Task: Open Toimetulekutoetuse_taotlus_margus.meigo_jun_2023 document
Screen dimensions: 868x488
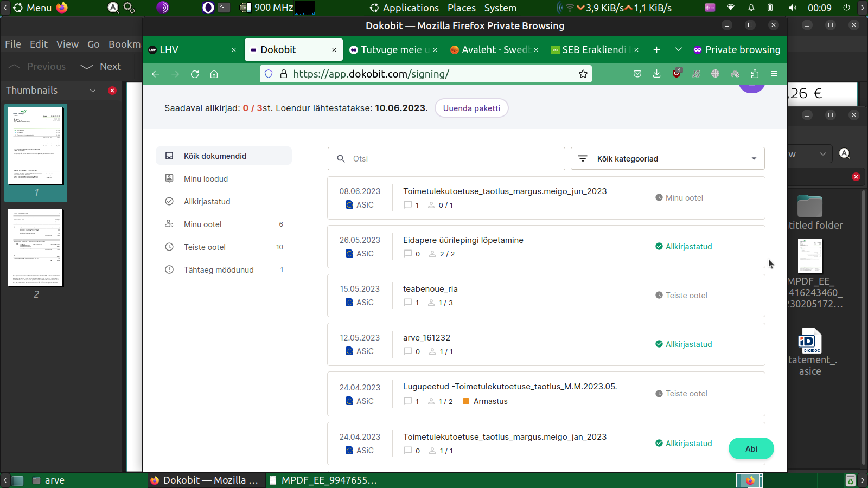Action: click(x=505, y=191)
